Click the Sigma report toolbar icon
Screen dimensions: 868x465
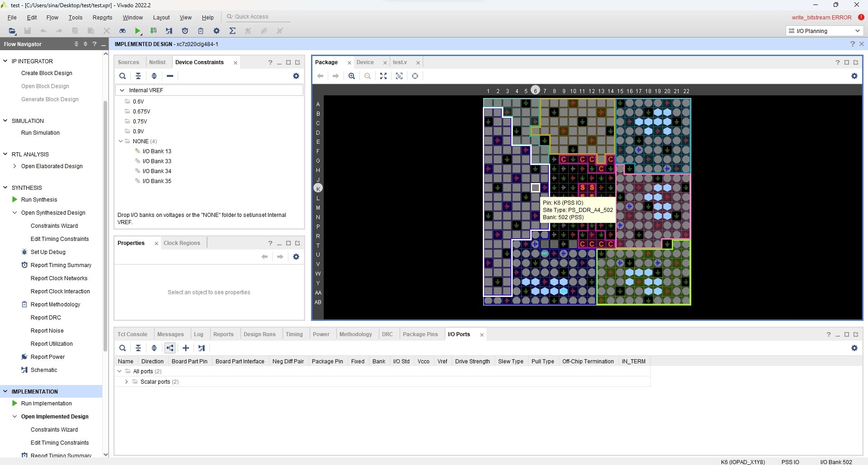(232, 31)
